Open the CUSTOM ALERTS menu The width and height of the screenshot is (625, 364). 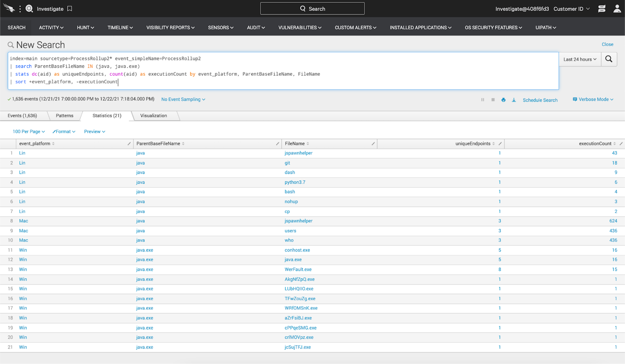(355, 27)
